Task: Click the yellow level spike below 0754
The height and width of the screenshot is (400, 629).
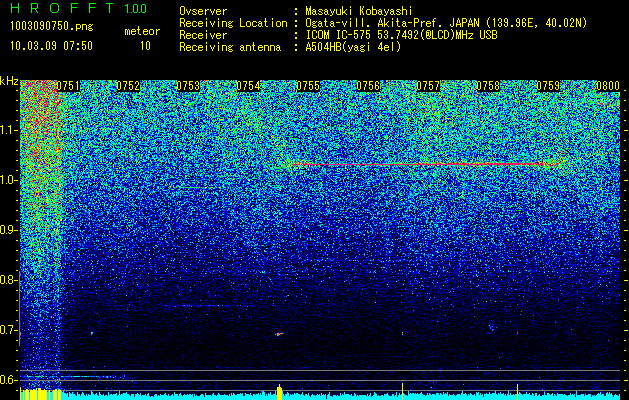Action: tap(280, 392)
